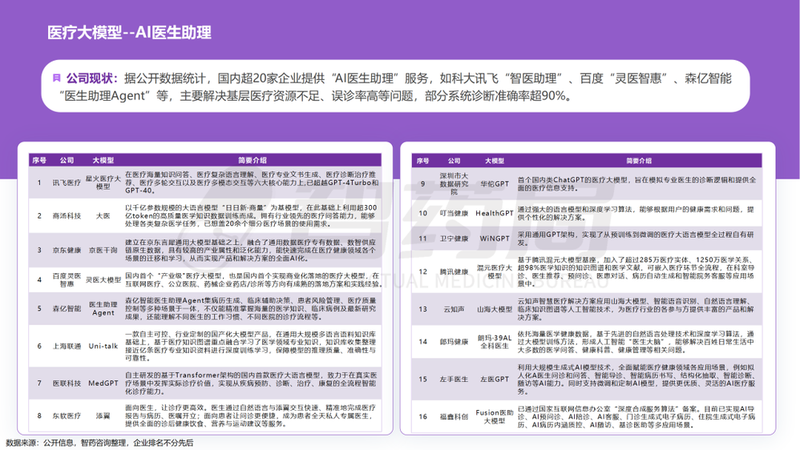Screen dimensions: 800x450
Task: Click the 华佗GPT description starting 首个国内类ChatGPT
Action: (x=637, y=184)
